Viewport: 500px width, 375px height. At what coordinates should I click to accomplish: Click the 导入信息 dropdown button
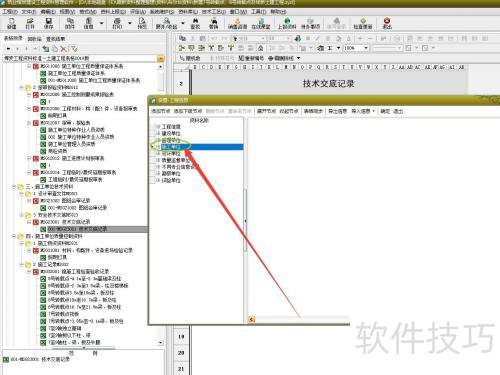pyautogui.click(x=363, y=111)
